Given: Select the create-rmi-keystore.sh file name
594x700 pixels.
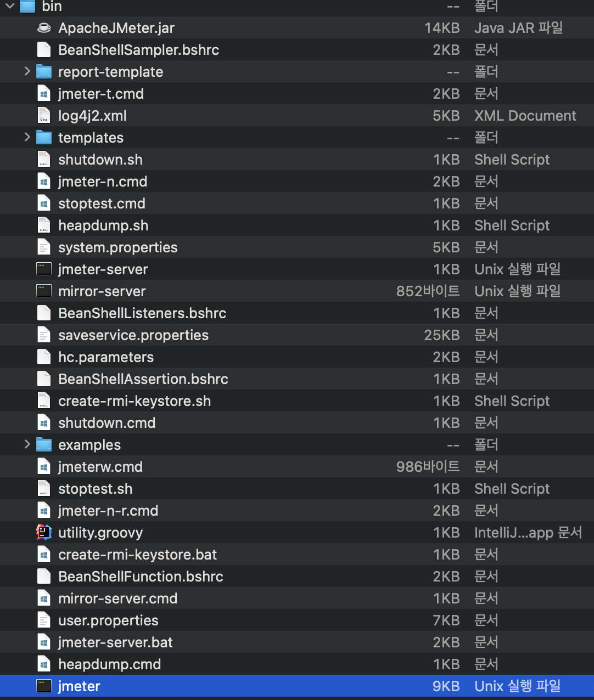Looking at the screenshot, I should [x=135, y=401].
